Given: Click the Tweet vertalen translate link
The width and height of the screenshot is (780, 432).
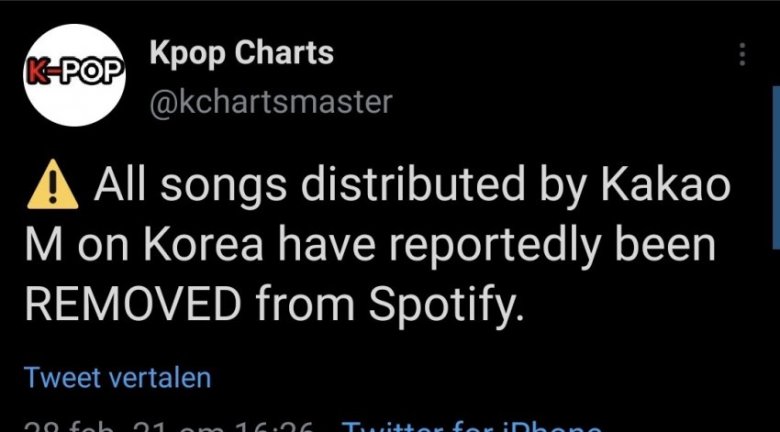Looking at the screenshot, I should pos(117,378).
